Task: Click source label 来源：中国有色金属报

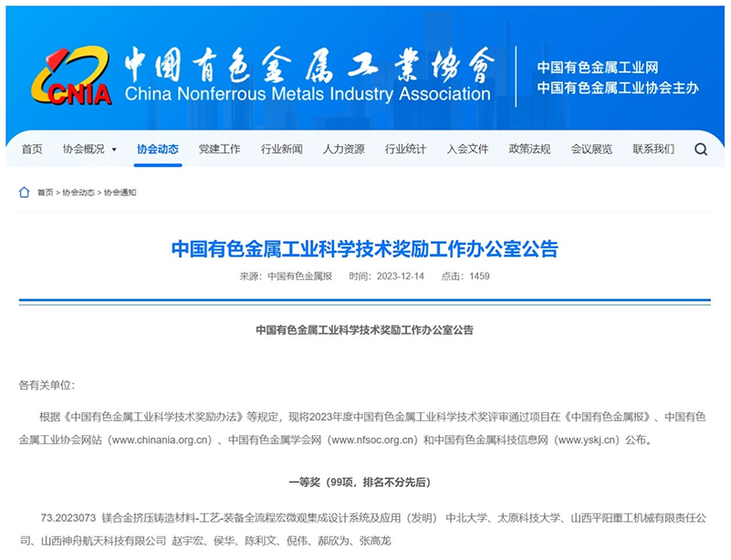Action: pos(286,276)
